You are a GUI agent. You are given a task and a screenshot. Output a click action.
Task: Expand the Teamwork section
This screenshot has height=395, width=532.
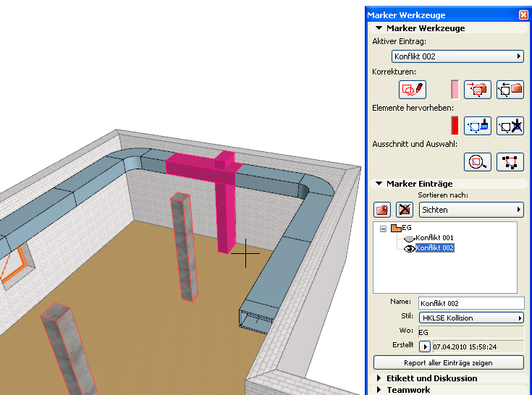point(379,389)
